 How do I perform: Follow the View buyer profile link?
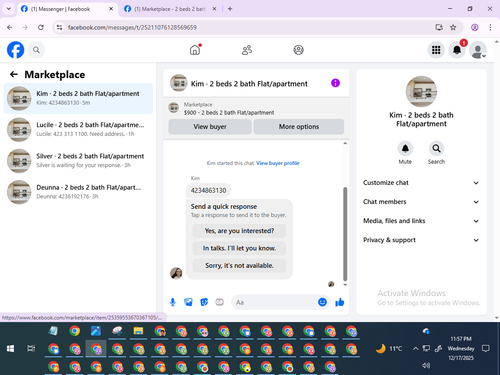pos(278,163)
